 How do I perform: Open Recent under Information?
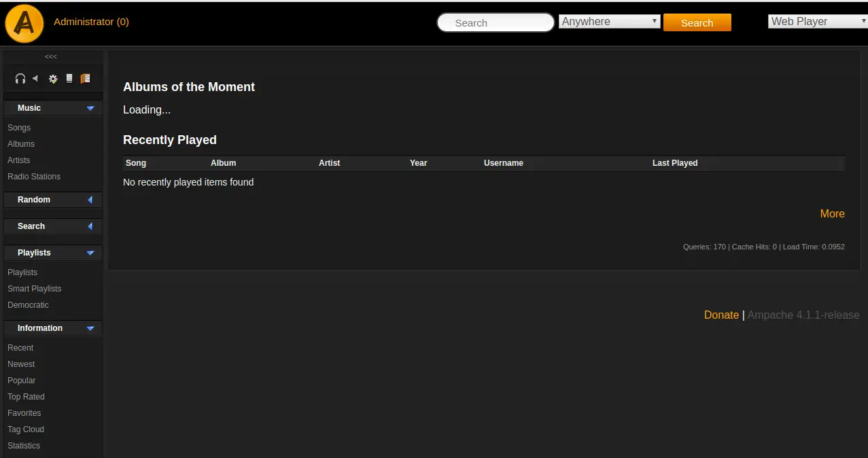click(x=20, y=348)
